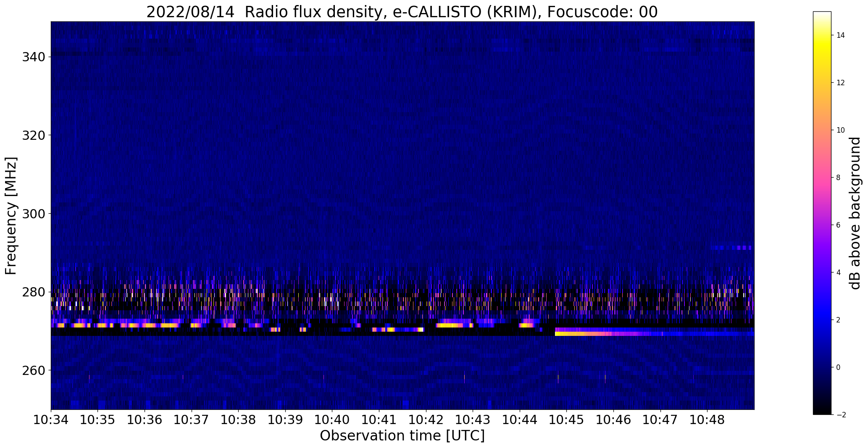Click the colorbar tick label 10
This screenshot has width=868, height=448.
(x=841, y=130)
